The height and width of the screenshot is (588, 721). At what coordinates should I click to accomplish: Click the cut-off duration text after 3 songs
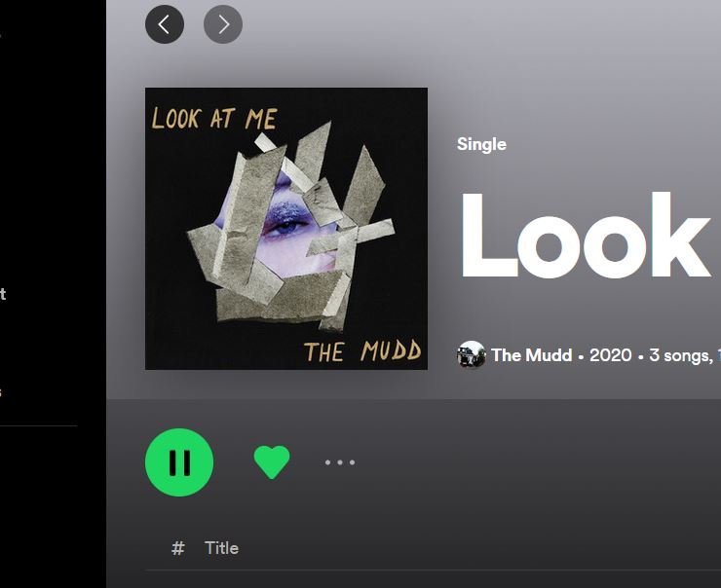coord(718,355)
